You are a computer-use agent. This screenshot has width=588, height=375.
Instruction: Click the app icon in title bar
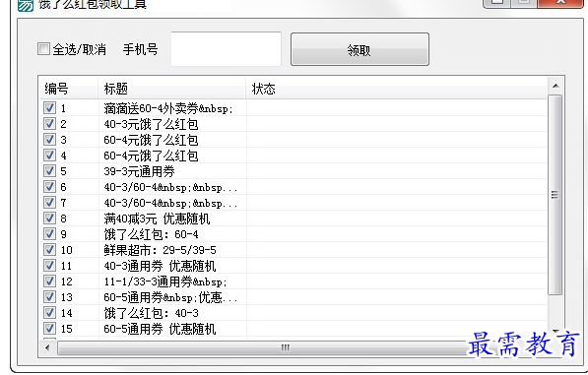26,5
